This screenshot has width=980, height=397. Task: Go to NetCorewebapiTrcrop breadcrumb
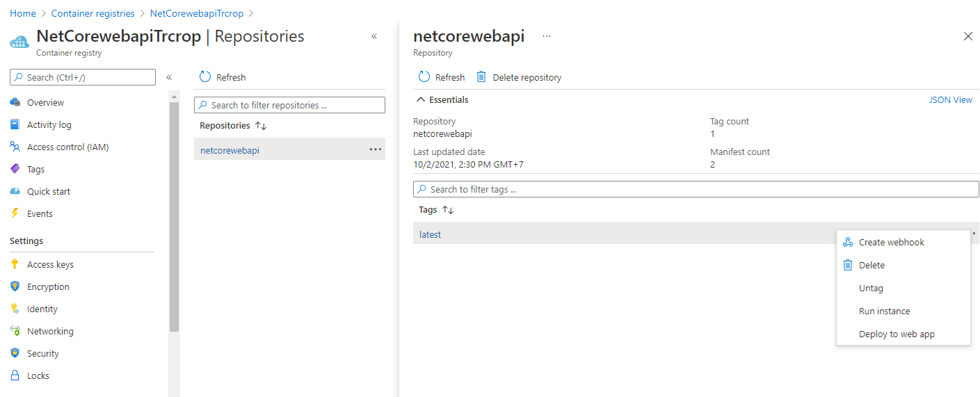click(197, 13)
